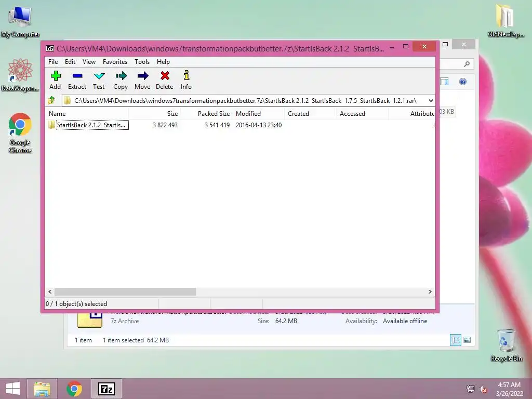Click the 2016-04-13 23:40 modified date
The width and height of the screenshot is (532, 399).
click(x=259, y=125)
